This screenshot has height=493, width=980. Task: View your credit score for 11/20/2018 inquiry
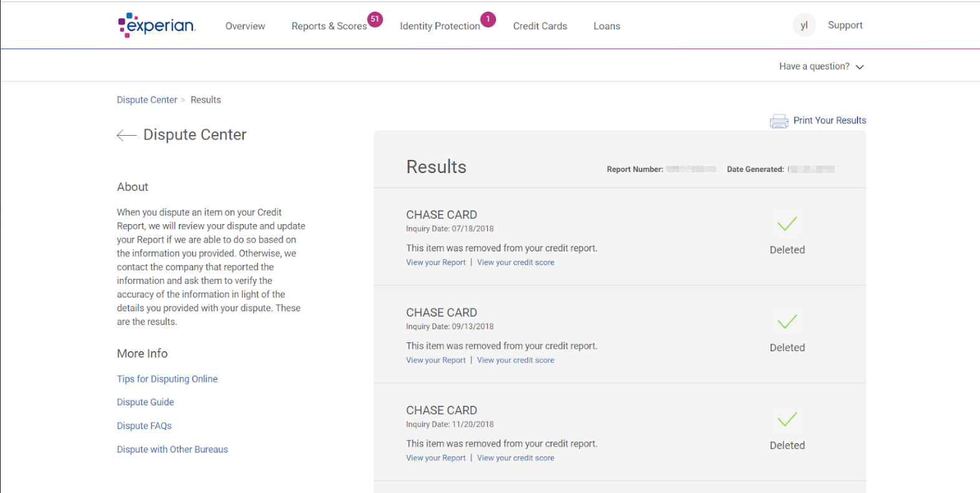(515, 458)
